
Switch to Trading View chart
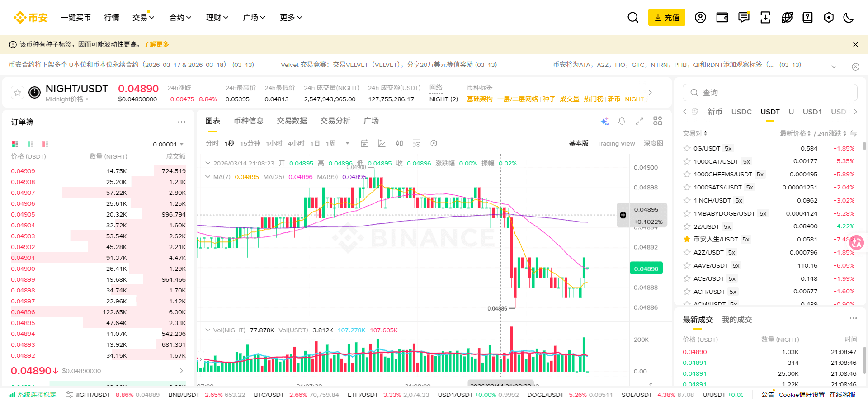coord(616,143)
